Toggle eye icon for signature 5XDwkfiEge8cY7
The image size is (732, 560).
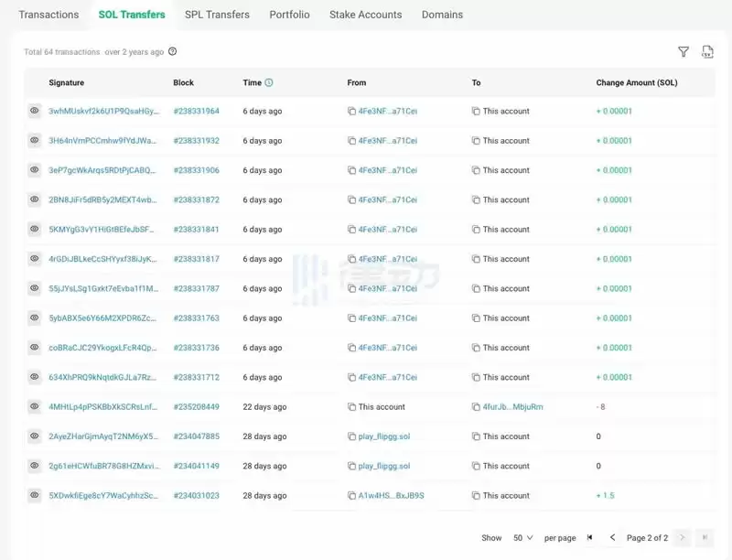pyautogui.click(x=34, y=495)
